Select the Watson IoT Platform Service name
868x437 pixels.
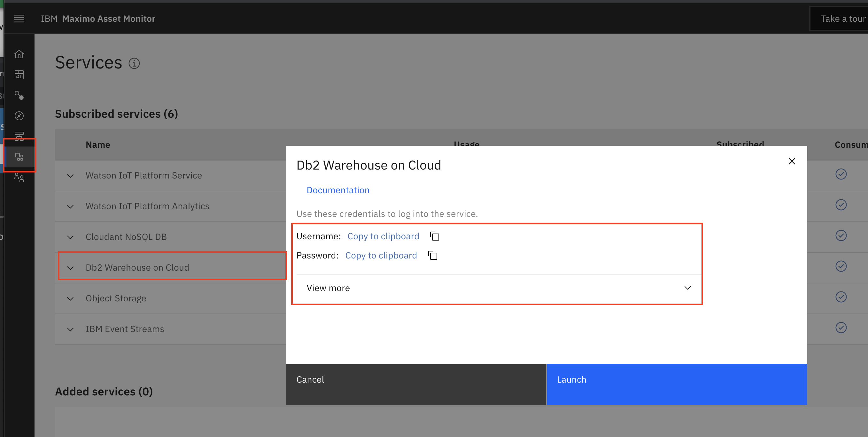[x=143, y=175]
